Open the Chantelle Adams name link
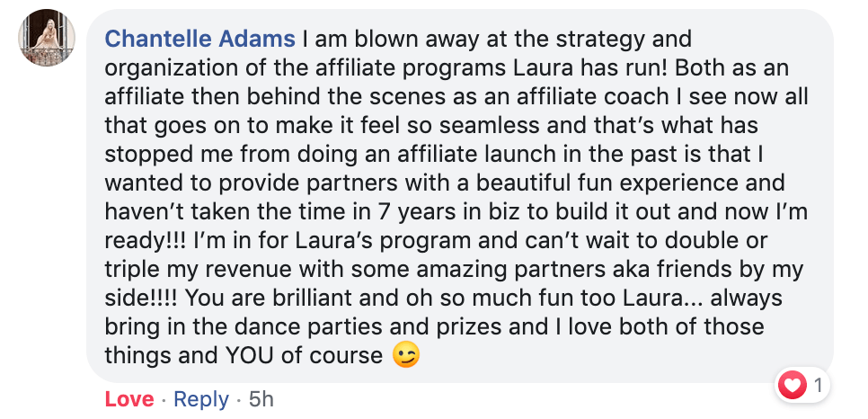 (199, 40)
